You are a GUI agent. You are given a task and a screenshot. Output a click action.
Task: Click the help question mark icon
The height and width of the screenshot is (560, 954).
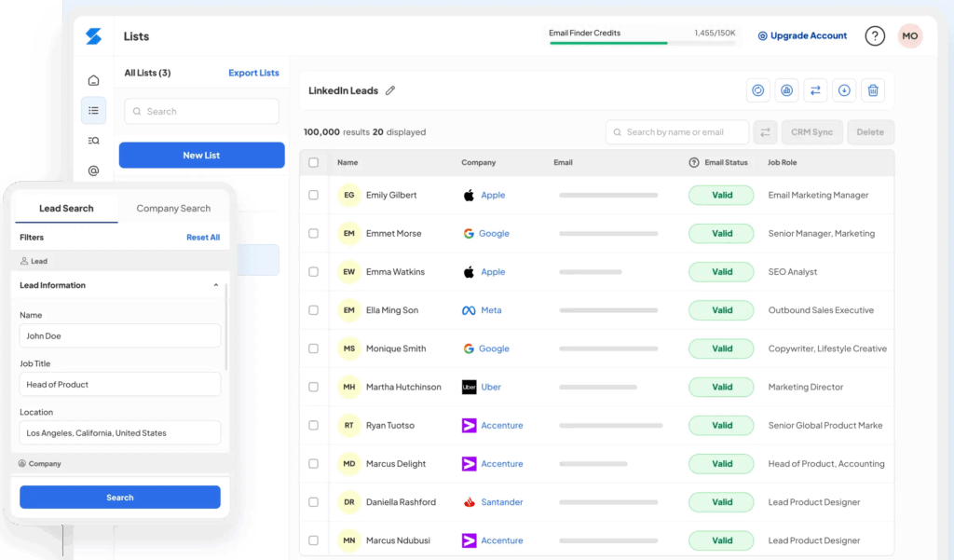874,35
